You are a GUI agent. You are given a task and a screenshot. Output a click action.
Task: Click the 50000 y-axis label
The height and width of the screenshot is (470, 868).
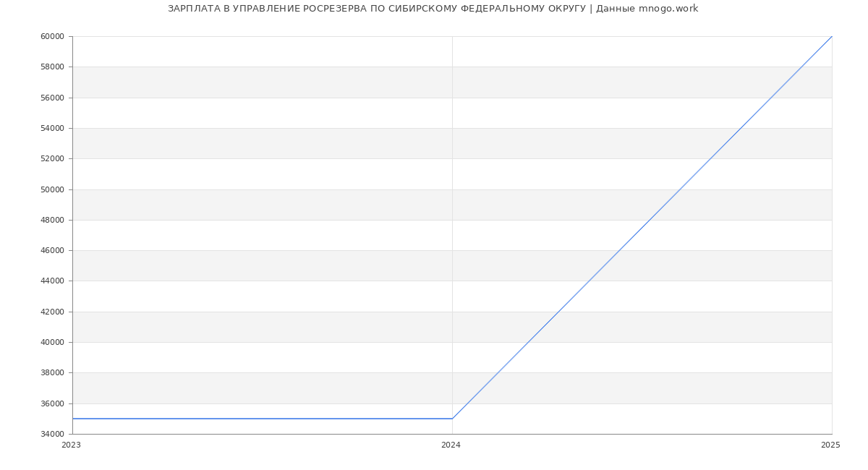coord(52,189)
